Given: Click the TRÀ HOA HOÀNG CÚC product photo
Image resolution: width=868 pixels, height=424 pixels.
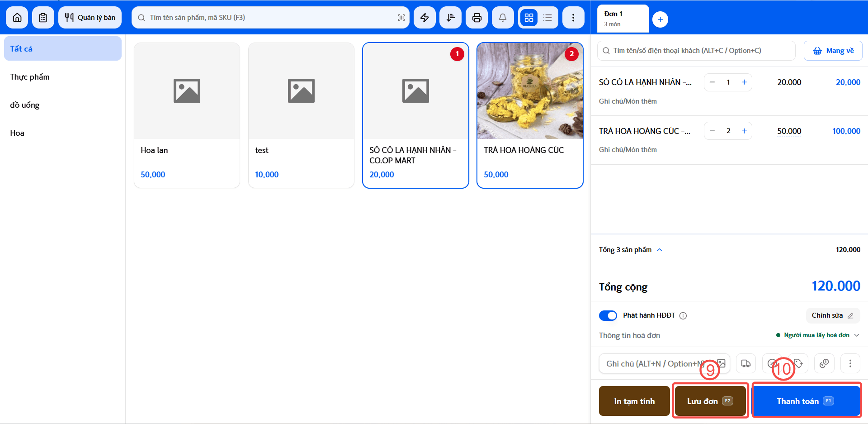Looking at the screenshot, I should pyautogui.click(x=530, y=91).
